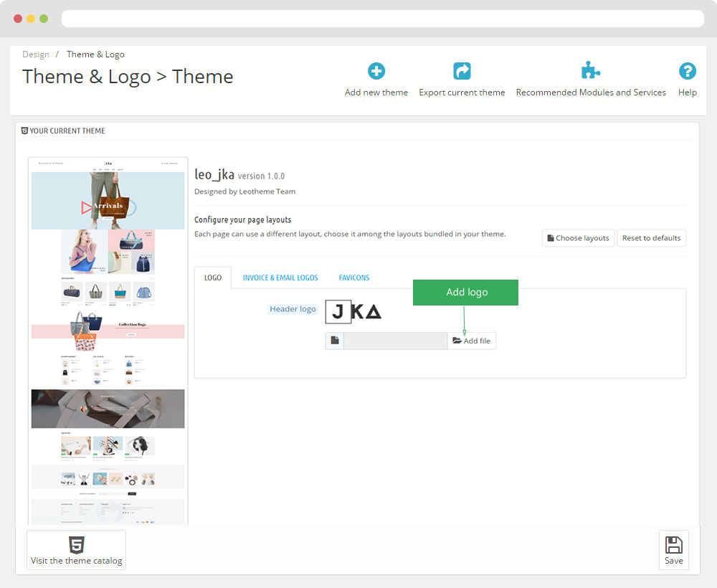Click the file icon beside logo input
The width and height of the screenshot is (717, 588).
click(335, 341)
